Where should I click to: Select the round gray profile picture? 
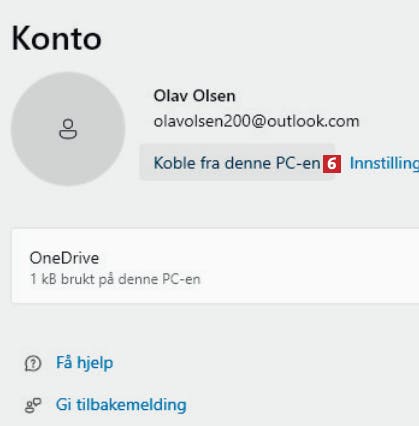coord(68,129)
